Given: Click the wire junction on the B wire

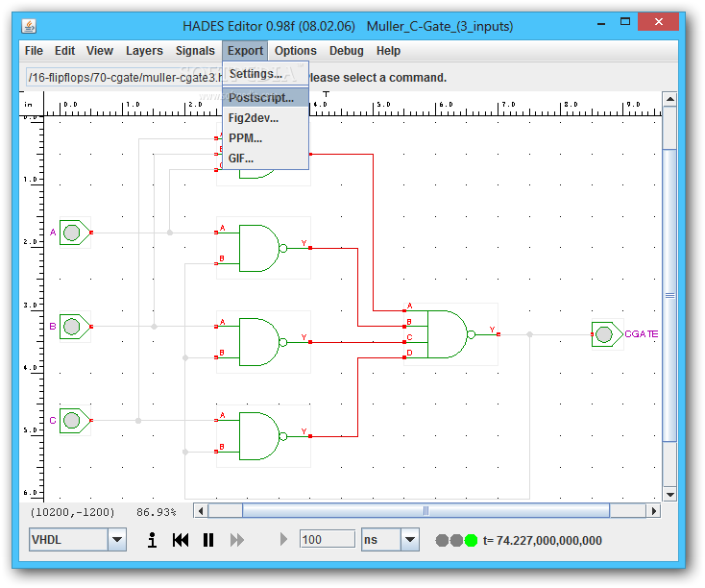Looking at the screenshot, I should [154, 327].
